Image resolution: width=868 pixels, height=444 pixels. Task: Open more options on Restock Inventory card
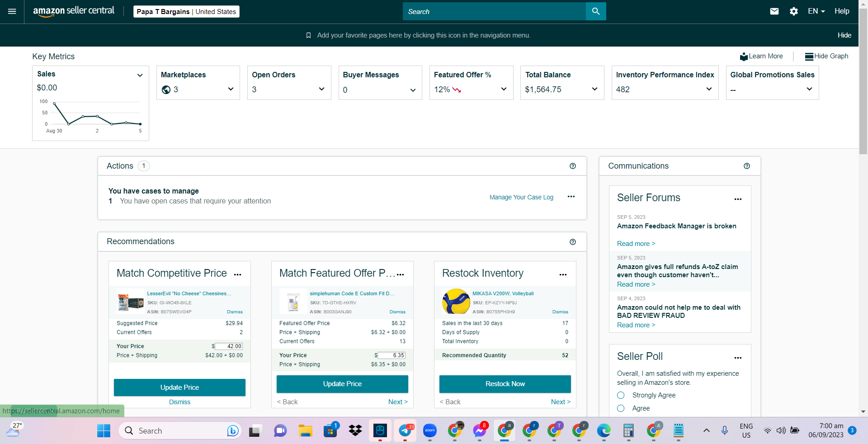point(563,274)
